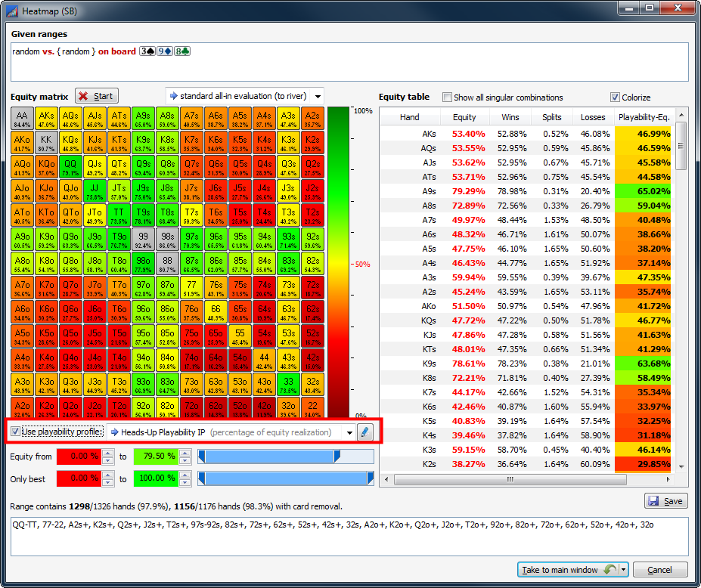Viewport: 701px width, 588px height.
Task: Select the AA cell in equity matrix
Action: 23,119
